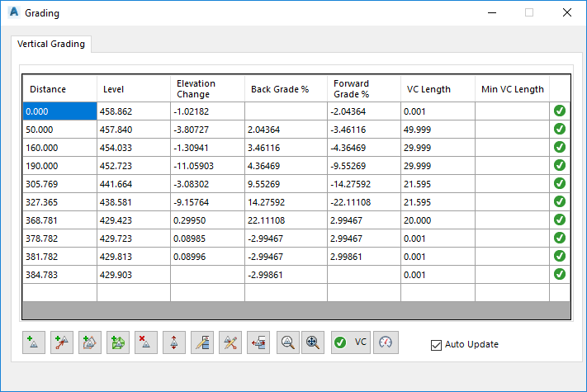Screen dimensions: 587x392
Task: Click the delete point red X icon
Action: (146, 342)
